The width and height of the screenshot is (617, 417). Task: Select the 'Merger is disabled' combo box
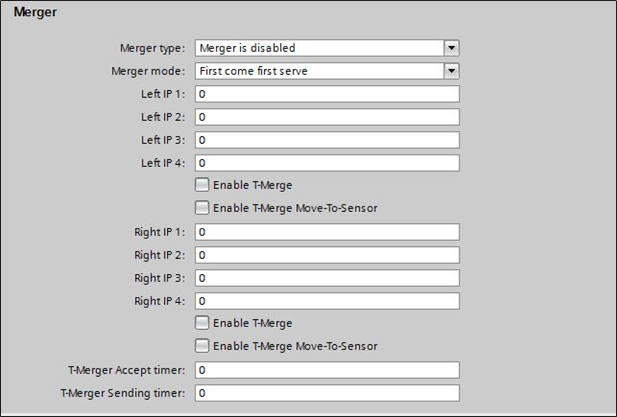tap(318, 47)
